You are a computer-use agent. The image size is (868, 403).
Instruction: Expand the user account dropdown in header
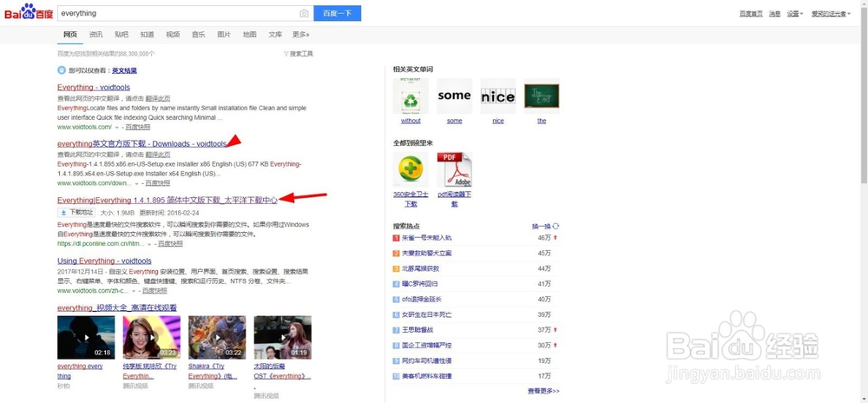coord(831,14)
